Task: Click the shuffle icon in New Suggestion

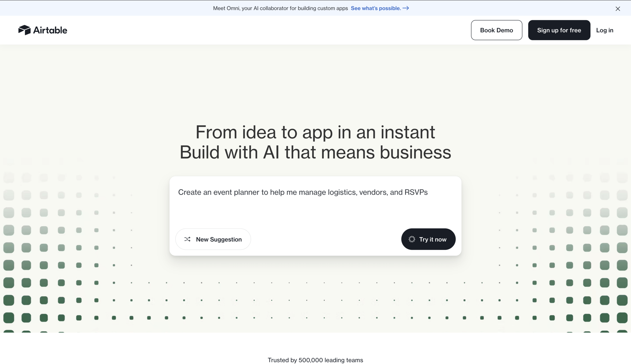Action: (x=187, y=239)
